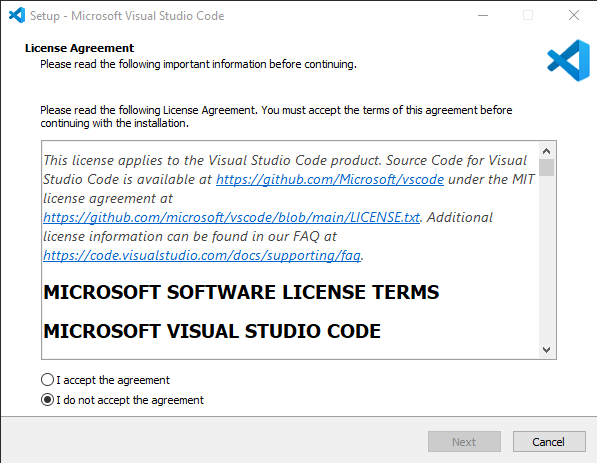This screenshot has height=463, width=597.
Task: Click the empty scrollbar track below the thumb
Action: pos(546,259)
